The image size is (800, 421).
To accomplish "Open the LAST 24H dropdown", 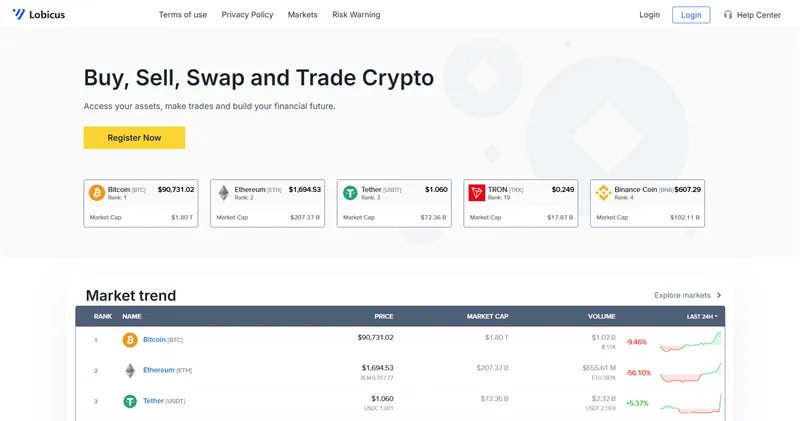I will (702, 316).
